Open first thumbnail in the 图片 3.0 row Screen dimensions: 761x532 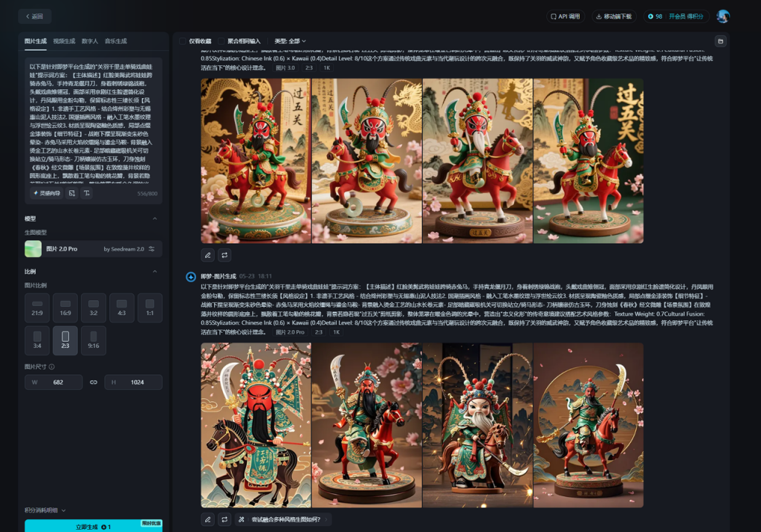tap(256, 160)
